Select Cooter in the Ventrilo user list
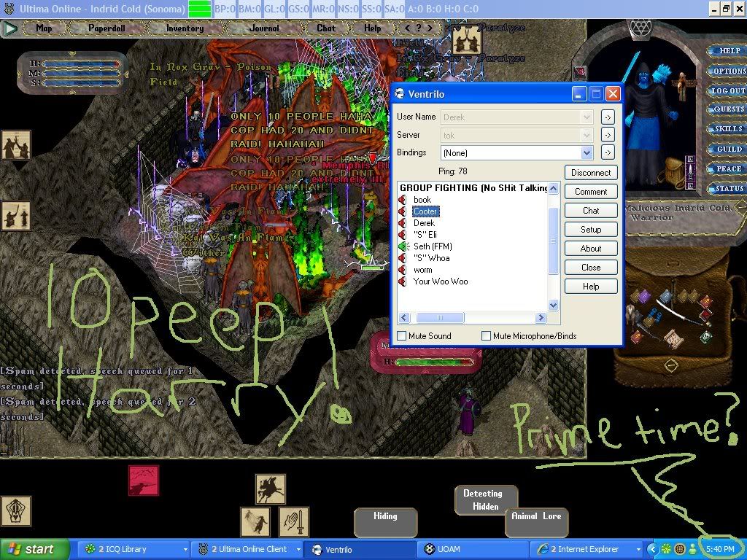747x560 pixels. [425, 211]
